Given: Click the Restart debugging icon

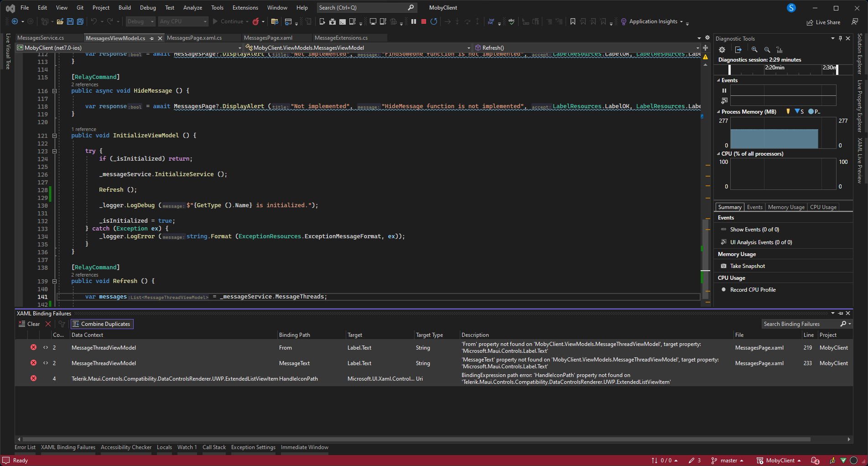Looking at the screenshot, I should 434,21.
